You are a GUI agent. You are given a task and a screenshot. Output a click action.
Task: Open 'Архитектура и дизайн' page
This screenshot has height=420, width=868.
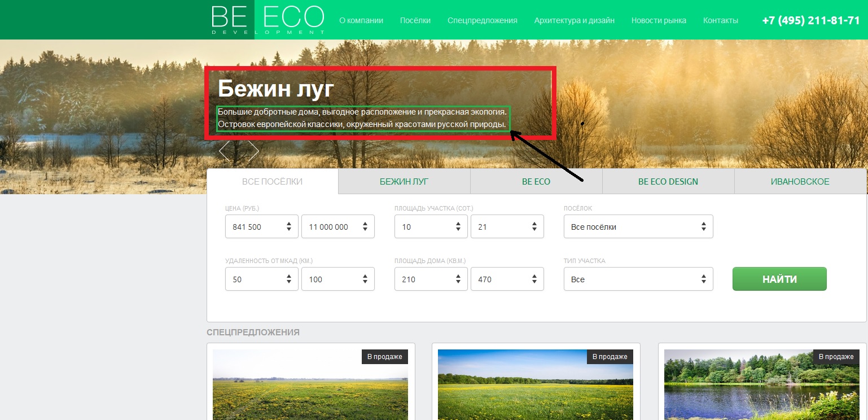574,20
